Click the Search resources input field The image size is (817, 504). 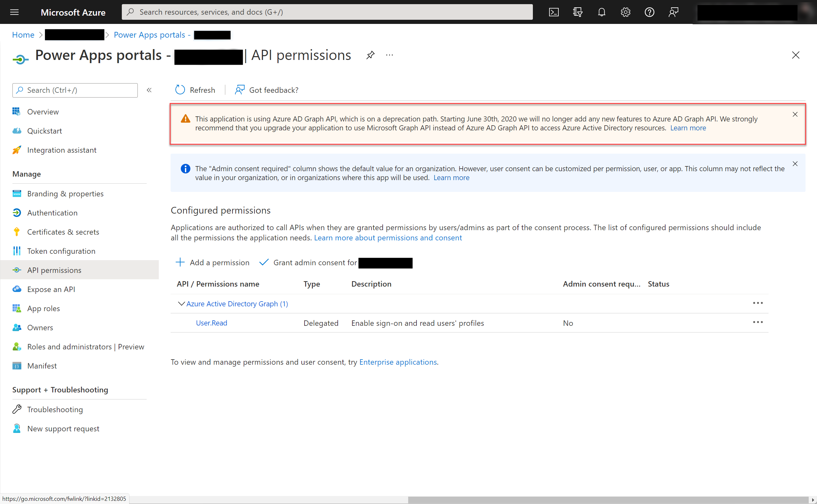328,12
